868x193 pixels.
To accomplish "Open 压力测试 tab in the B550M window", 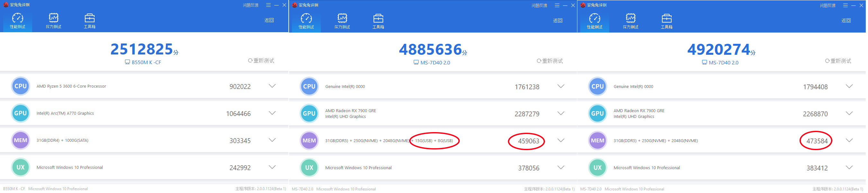I will coord(54,21).
